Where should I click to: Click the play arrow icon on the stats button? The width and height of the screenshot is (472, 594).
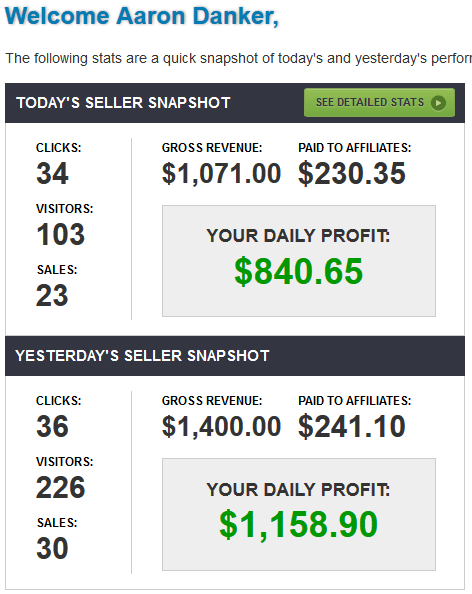point(438,103)
